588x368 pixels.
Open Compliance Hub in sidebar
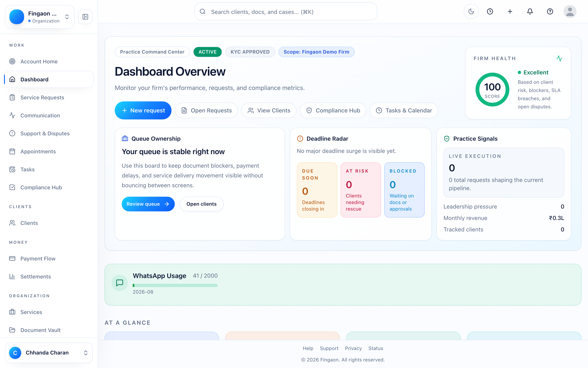(49, 187)
